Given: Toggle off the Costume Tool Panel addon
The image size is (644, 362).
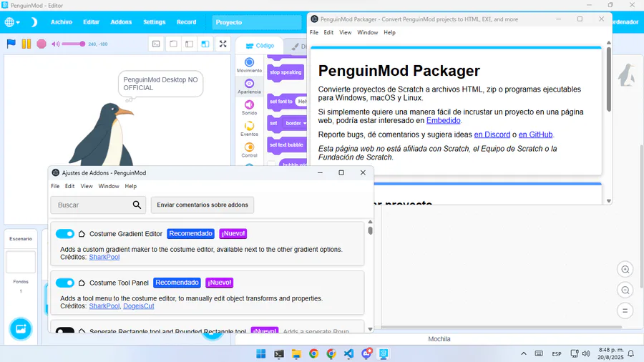Looking at the screenshot, I should pos(65,283).
